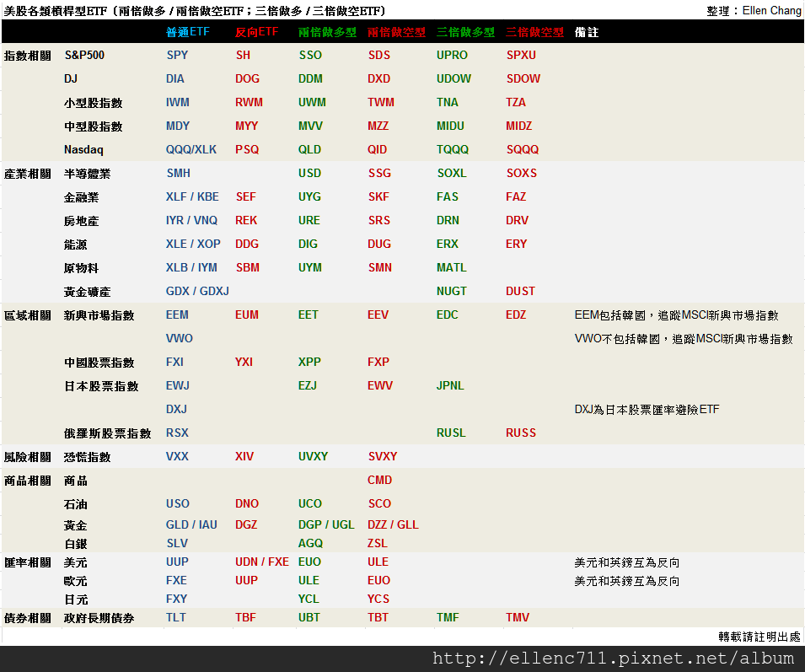The image size is (805, 672).
Task: Select the MDY ticker
Action: pos(178,126)
